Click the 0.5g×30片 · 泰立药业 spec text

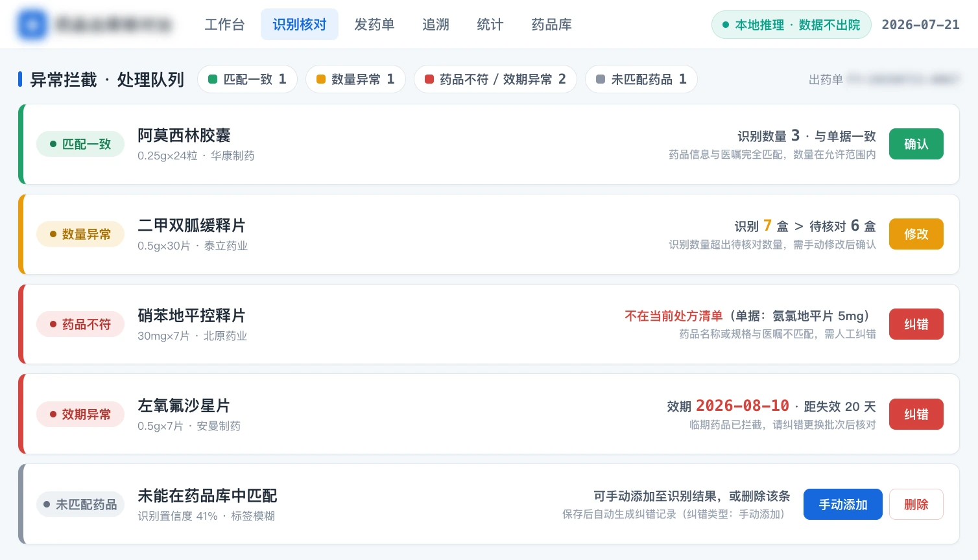point(193,246)
